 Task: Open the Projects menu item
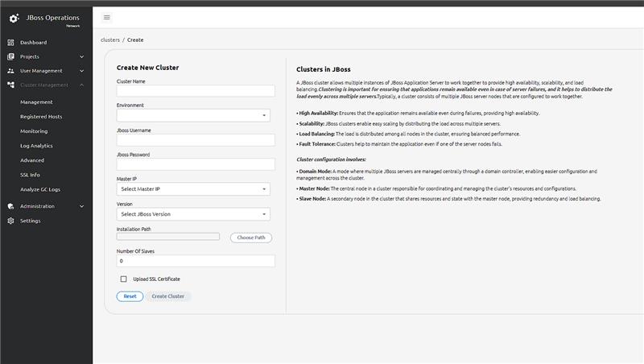[30, 56]
